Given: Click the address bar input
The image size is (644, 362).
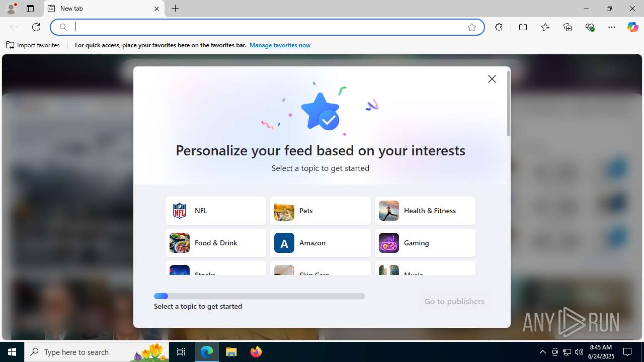Looking at the screenshot, I should coord(267,27).
